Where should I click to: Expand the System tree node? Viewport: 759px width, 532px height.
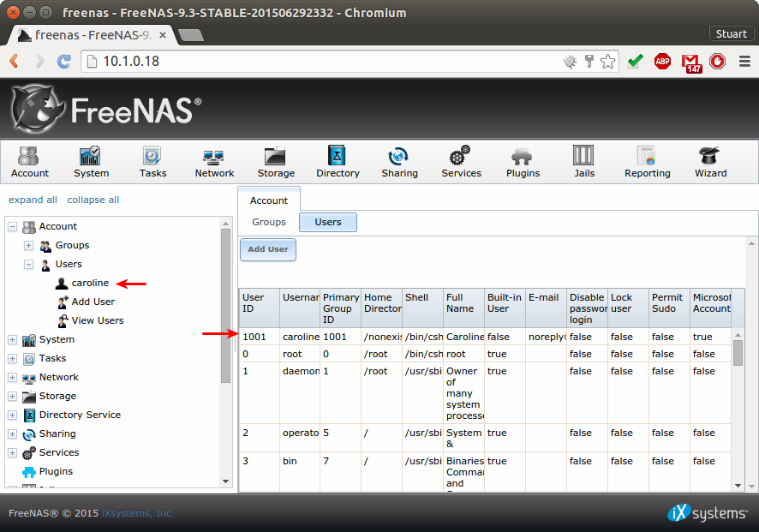tap(13, 340)
